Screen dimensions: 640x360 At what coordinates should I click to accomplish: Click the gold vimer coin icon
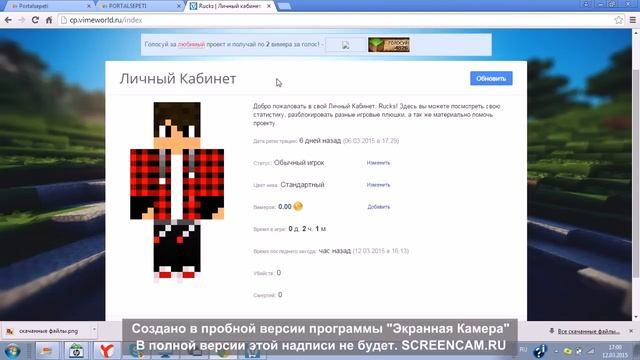pyautogui.click(x=298, y=207)
